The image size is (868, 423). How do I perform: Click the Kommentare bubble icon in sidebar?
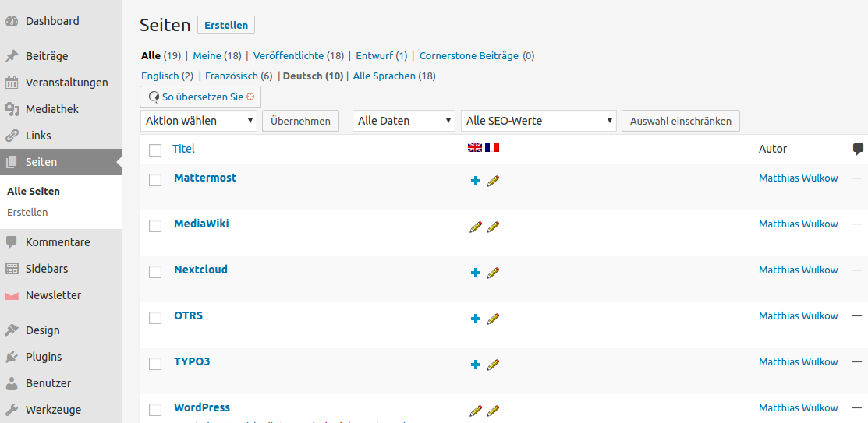click(12, 242)
